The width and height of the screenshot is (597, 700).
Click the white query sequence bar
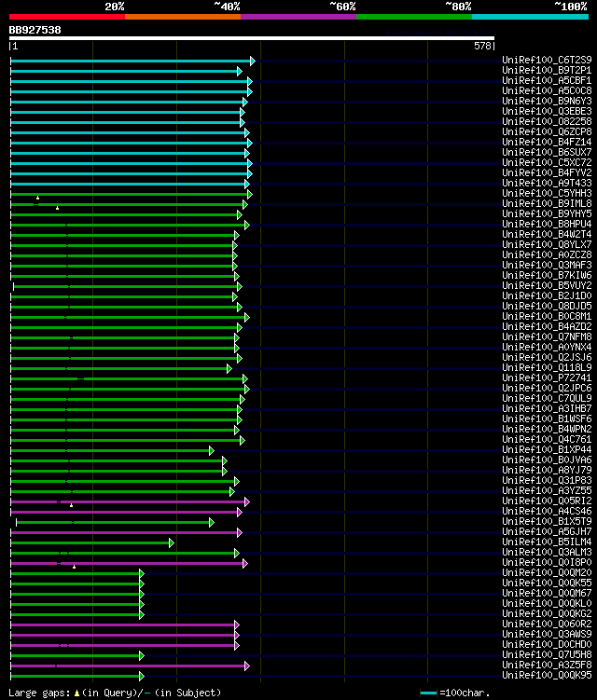pyautogui.click(x=252, y=38)
